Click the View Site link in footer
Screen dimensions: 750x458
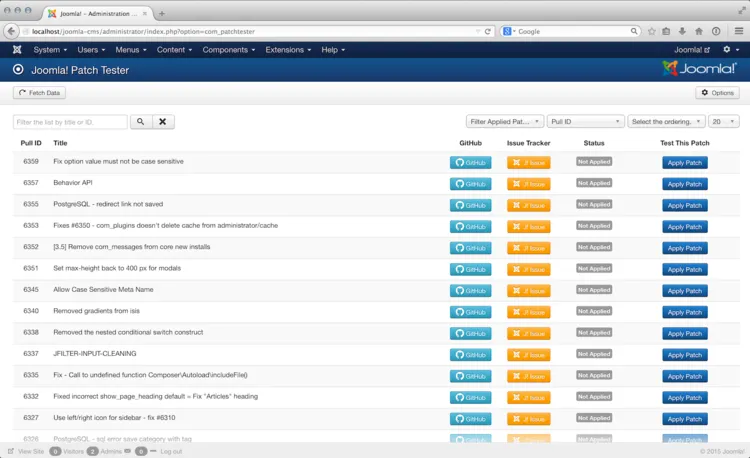26,451
